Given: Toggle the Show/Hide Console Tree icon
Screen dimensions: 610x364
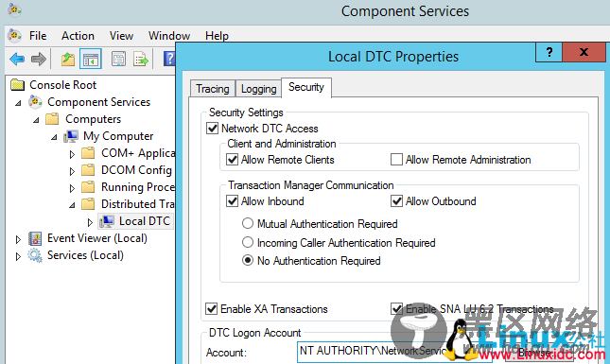Looking at the screenshot, I should coord(91,60).
